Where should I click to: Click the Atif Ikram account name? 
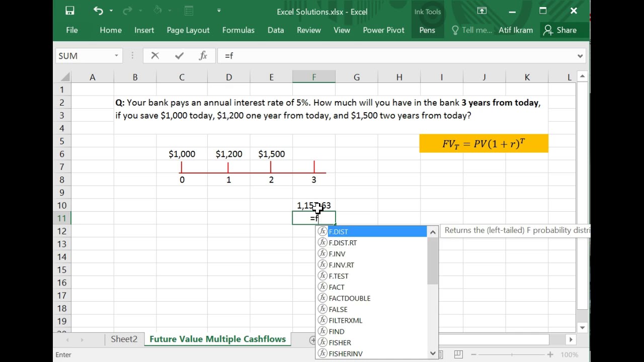tap(516, 30)
